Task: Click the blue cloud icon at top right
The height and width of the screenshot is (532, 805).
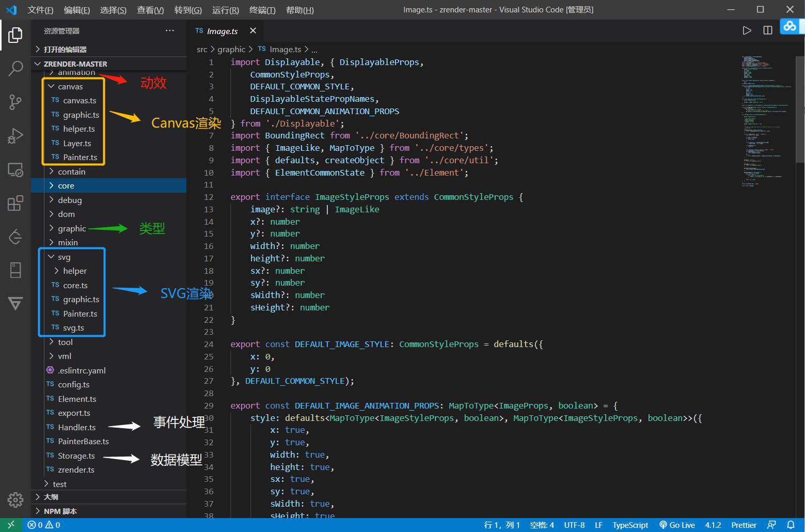Action: click(x=790, y=26)
